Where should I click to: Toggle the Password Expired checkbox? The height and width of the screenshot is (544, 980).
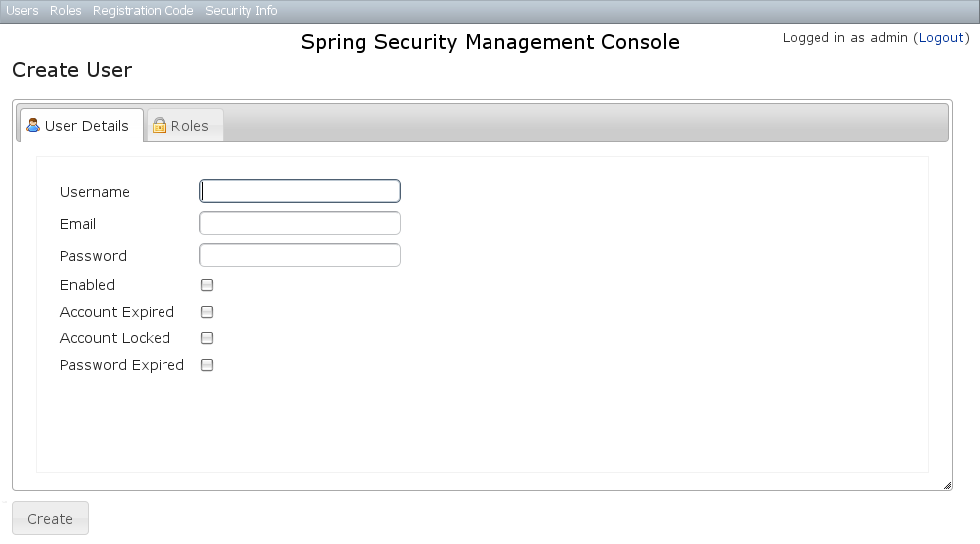pos(207,365)
